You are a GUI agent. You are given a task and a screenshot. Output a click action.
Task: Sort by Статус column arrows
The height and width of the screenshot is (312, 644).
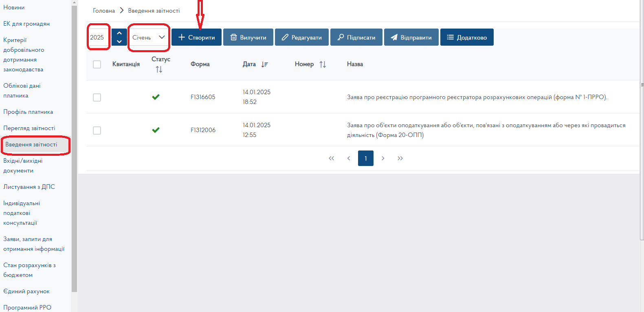159,70
